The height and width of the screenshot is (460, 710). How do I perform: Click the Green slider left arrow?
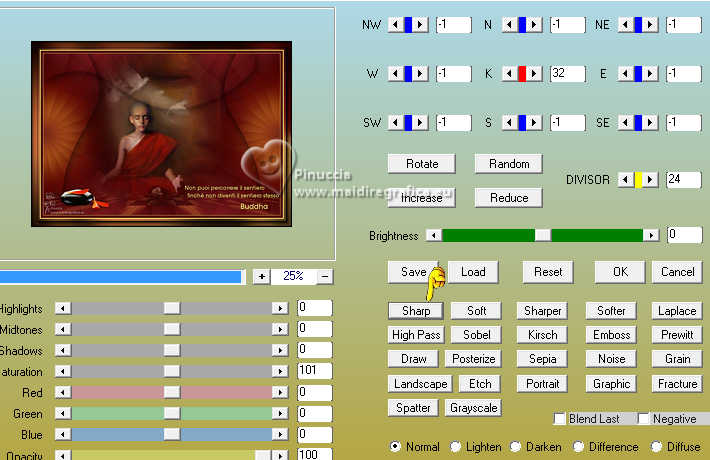(63, 413)
